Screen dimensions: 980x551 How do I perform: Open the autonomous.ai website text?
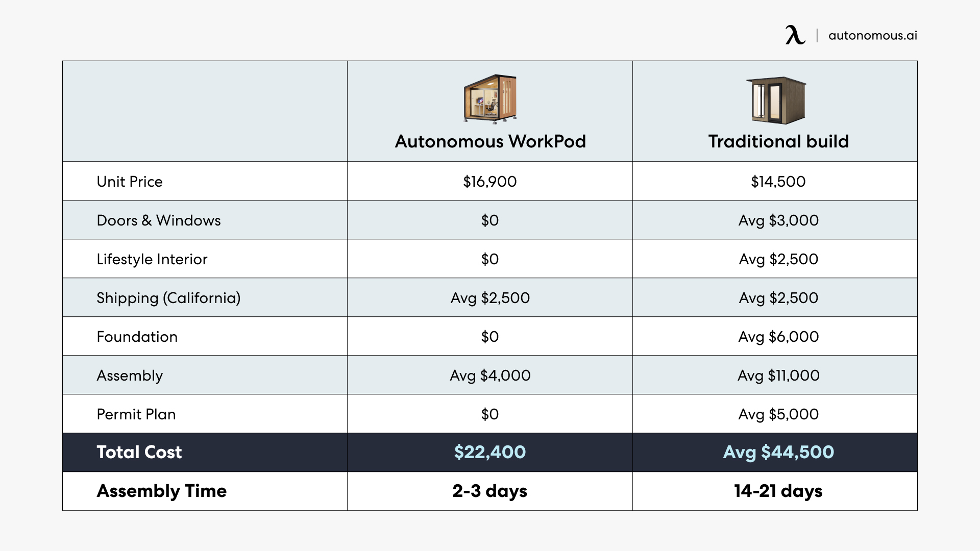872,36
